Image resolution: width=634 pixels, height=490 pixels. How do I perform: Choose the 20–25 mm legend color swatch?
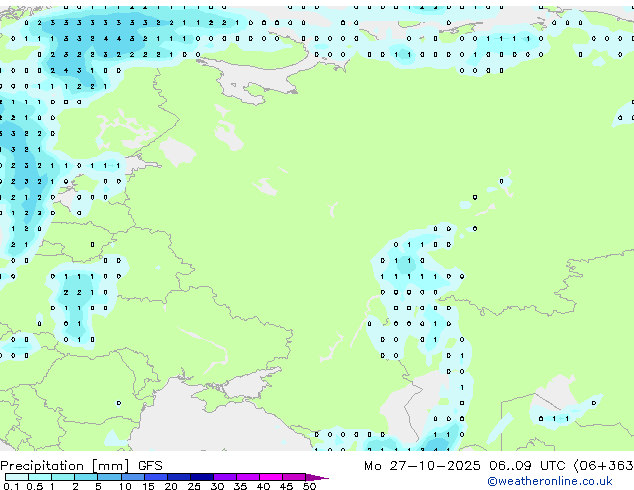click(x=179, y=477)
